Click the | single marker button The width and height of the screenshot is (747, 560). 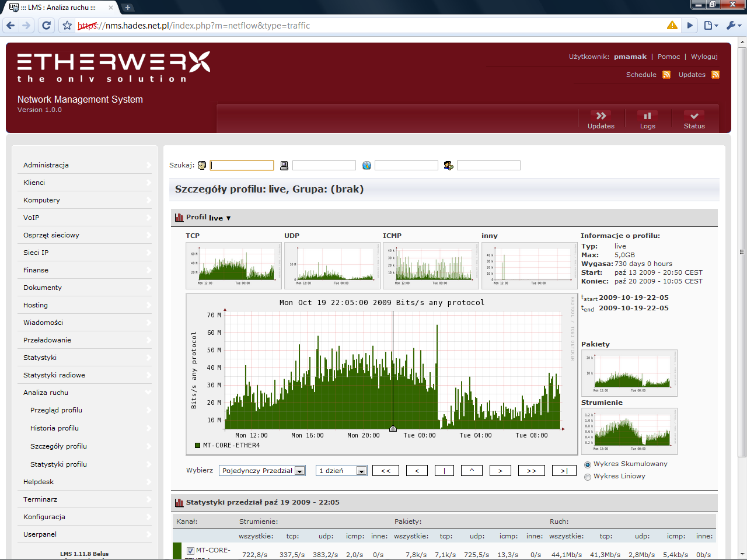click(444, 471)
